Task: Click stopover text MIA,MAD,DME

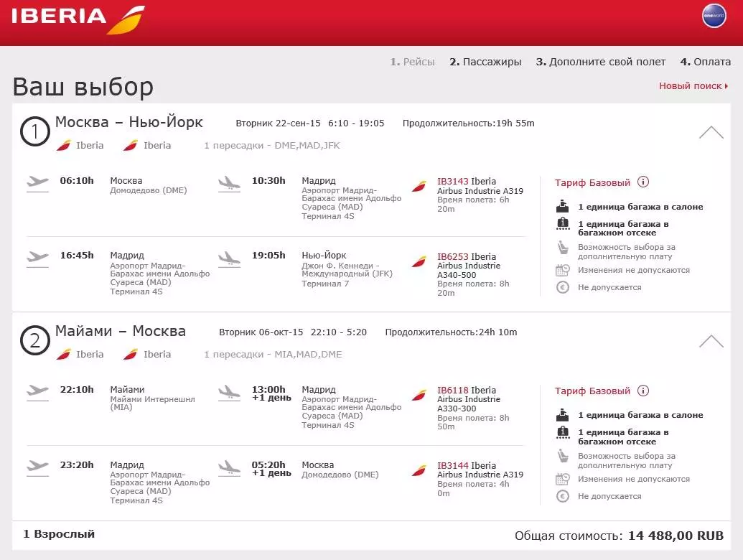Action: 308,355
